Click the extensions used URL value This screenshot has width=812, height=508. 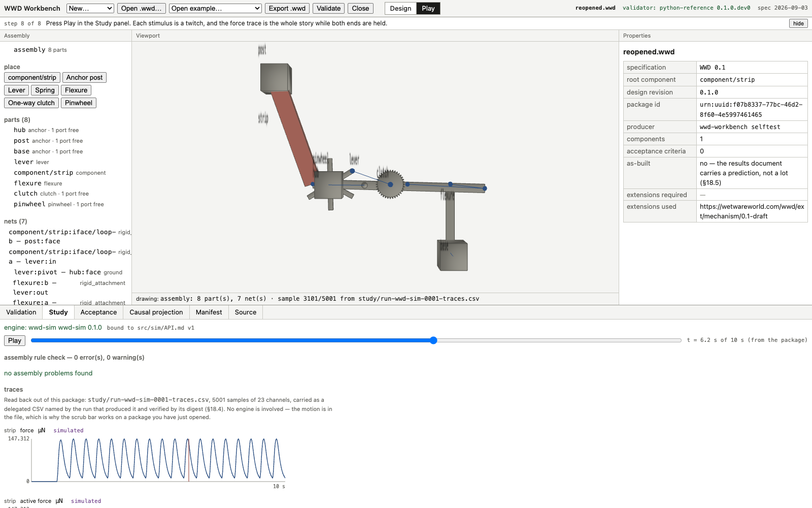(752, 211)
